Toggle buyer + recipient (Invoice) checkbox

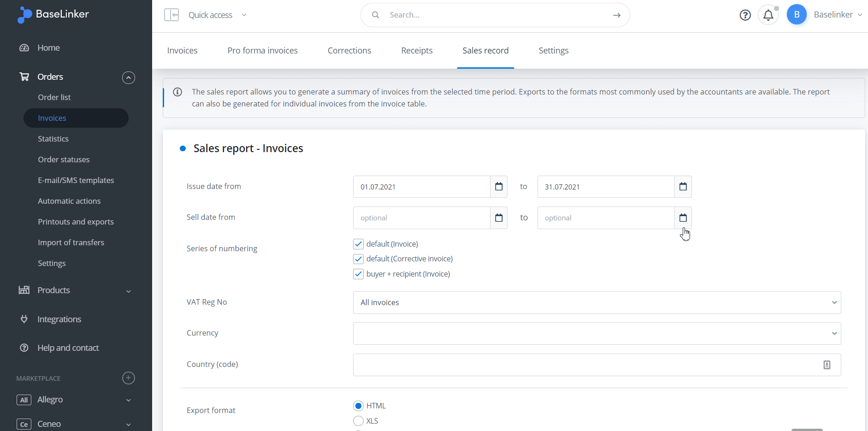pyautogui.click(x=358, y=274)
